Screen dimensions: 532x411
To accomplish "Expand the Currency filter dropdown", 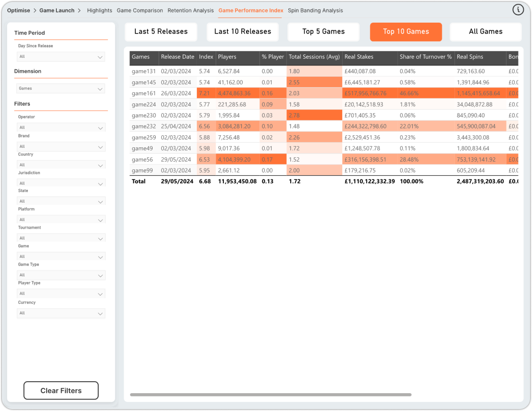I will [61, 313].
